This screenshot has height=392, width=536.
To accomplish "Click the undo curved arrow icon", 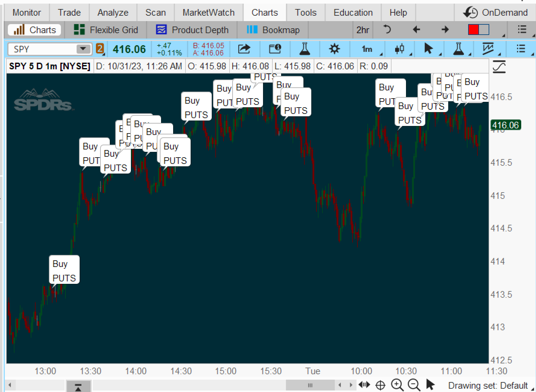I will tap(387, 30).
